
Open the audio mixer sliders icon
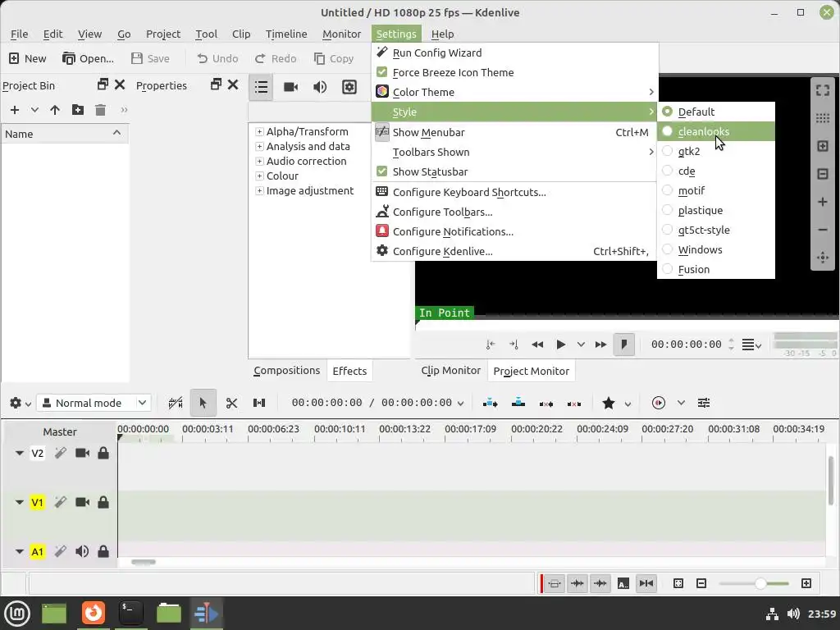[704, 403]
